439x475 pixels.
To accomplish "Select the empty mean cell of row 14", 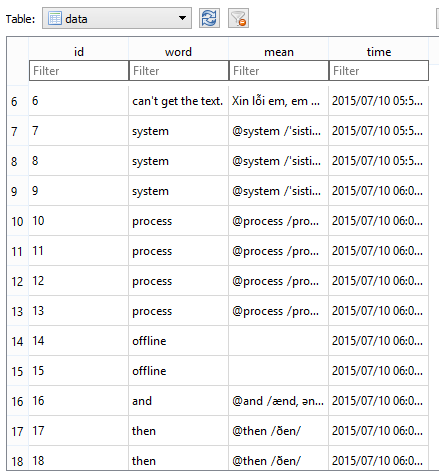I will 279,341.
